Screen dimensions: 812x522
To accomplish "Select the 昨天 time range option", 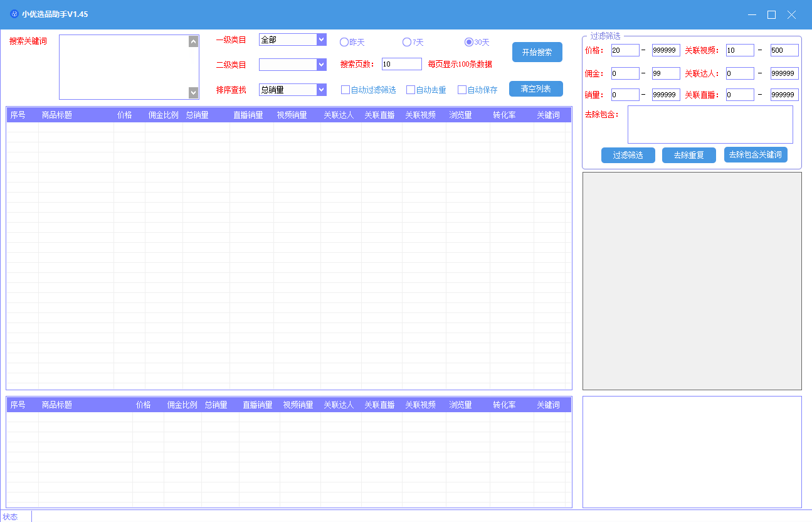I will pyautogui.click(x=344, y=42).
